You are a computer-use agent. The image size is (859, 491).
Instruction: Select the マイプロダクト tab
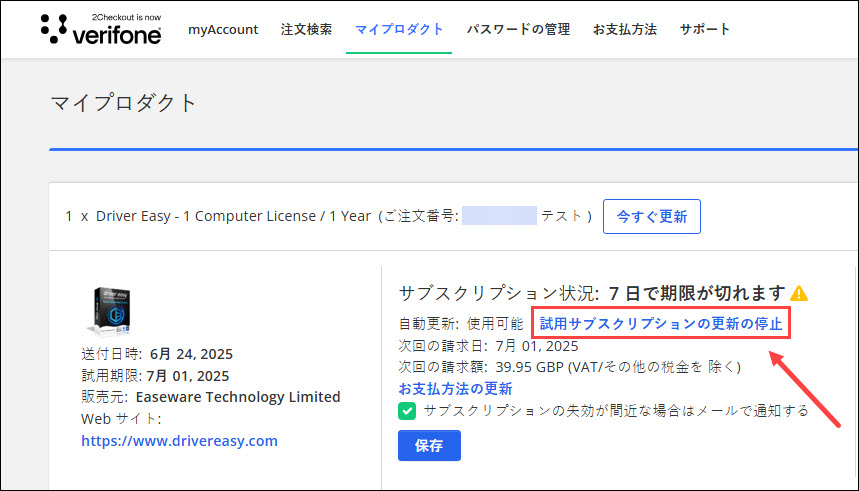click(x=399, y=29)
